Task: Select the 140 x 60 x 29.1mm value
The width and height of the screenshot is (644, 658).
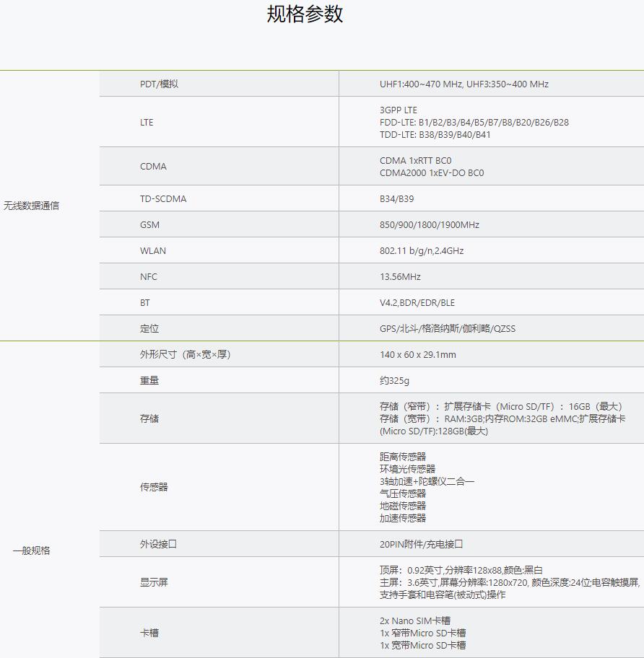Action: (418, 354)
